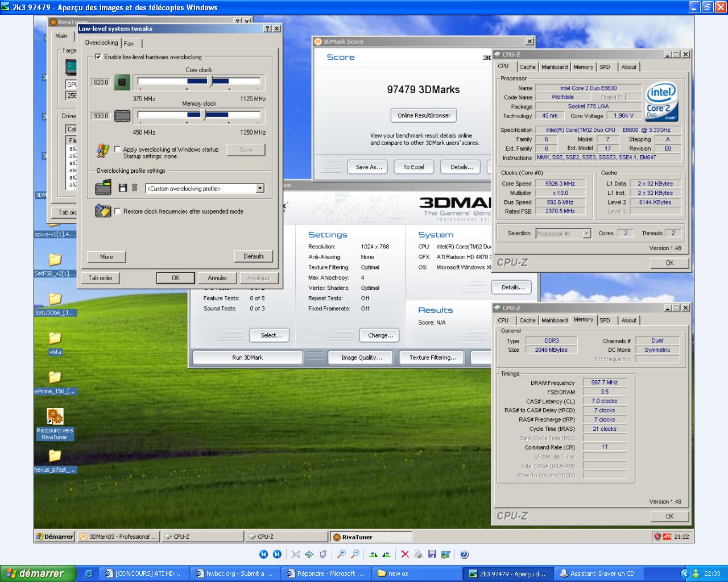The image size is (728, 582).
Task: Open Texture Filtering... in 3DMark
Action: click(x=433, y=357)
